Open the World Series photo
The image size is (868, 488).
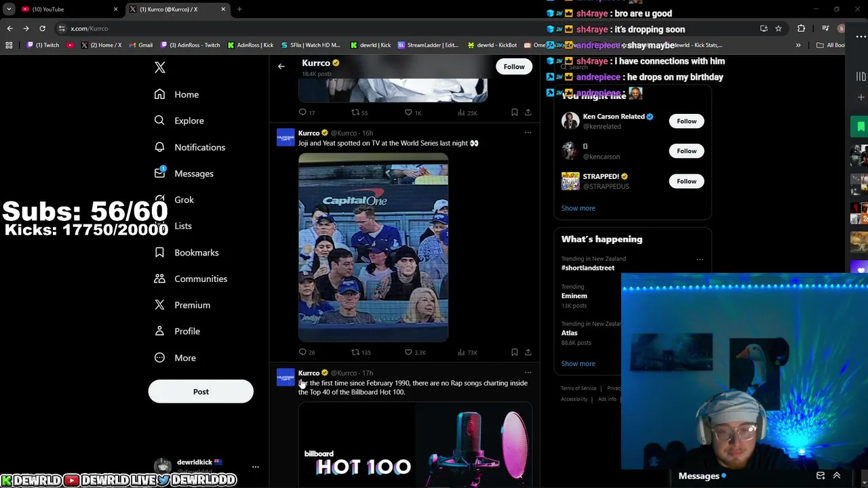[373, 247]
